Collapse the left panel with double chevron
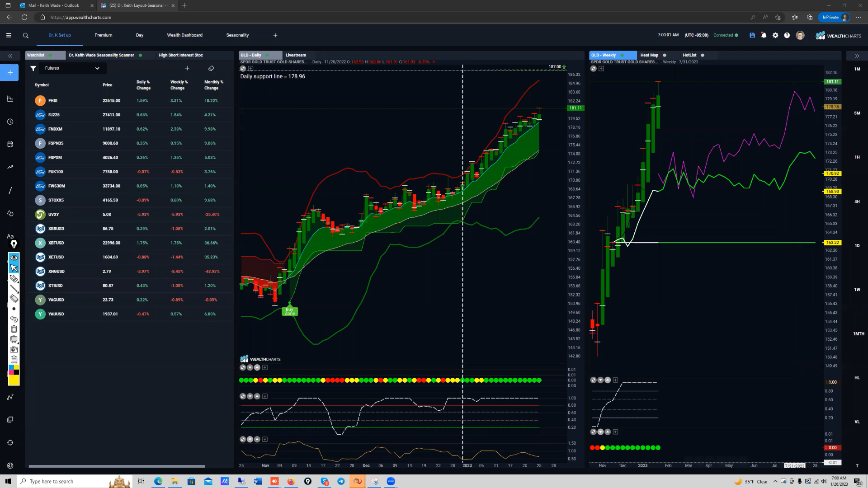The height and width of the screenshot is (488, 868). [10, 56]
